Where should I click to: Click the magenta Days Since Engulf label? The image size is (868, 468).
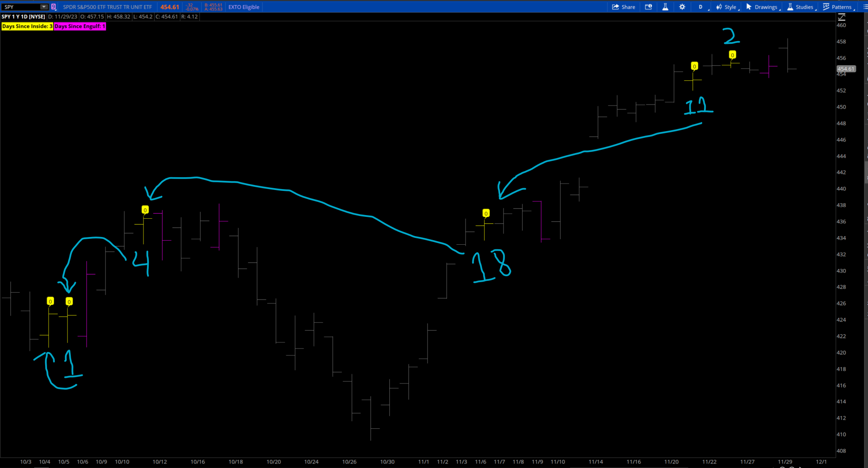point(80,26)
